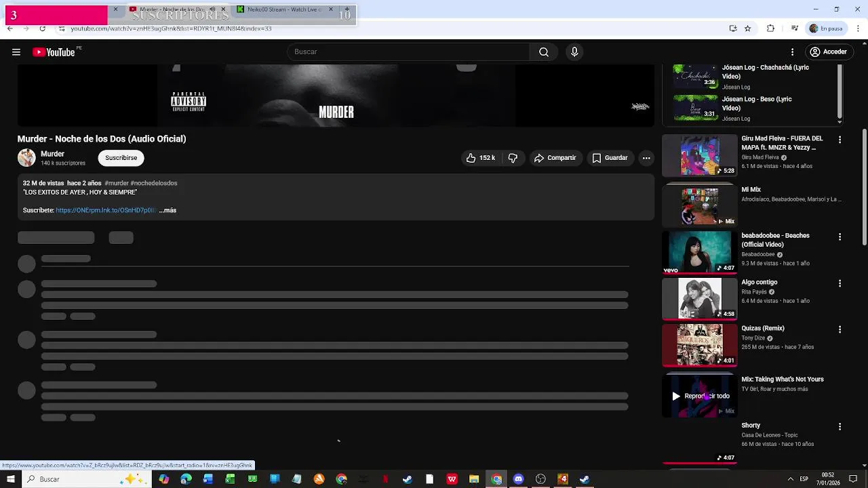
Task: Go to the YouTube home logo
Action: 54,52
